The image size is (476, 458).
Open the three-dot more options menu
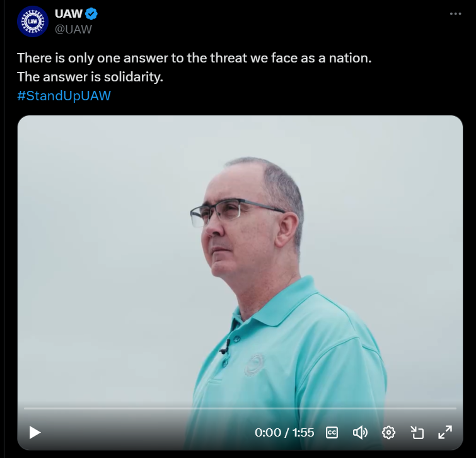455,14
